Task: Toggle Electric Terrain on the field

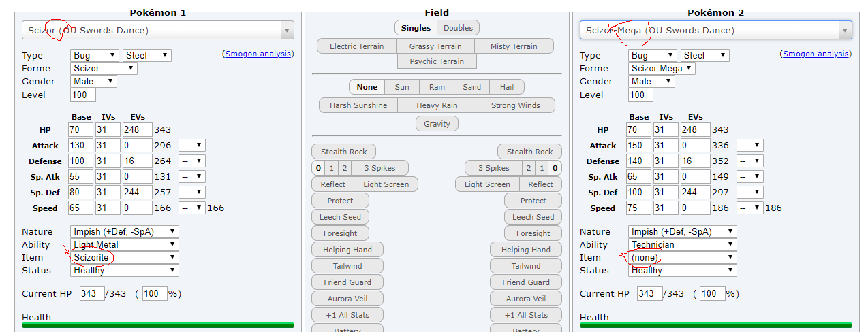Action: (x=356, y=46)
